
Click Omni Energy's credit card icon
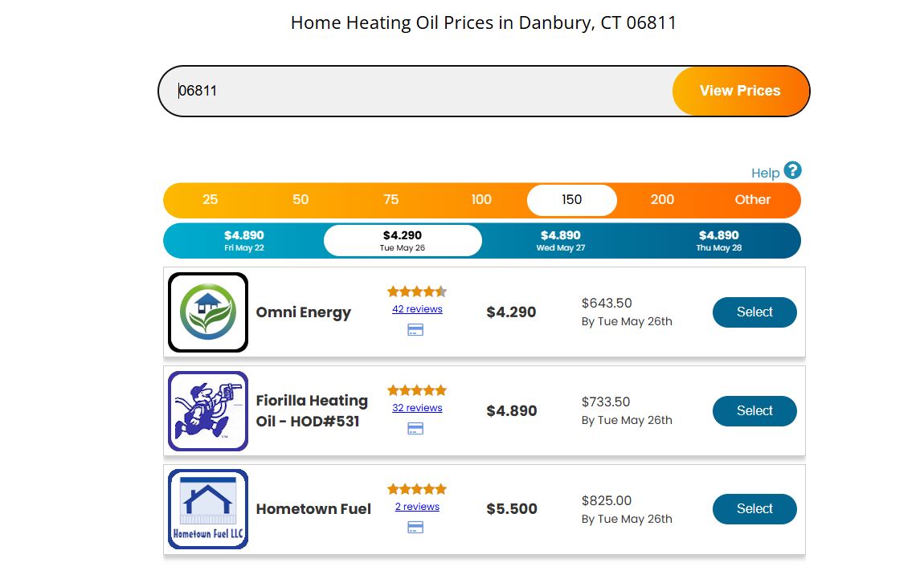click(x=415, y=330)
